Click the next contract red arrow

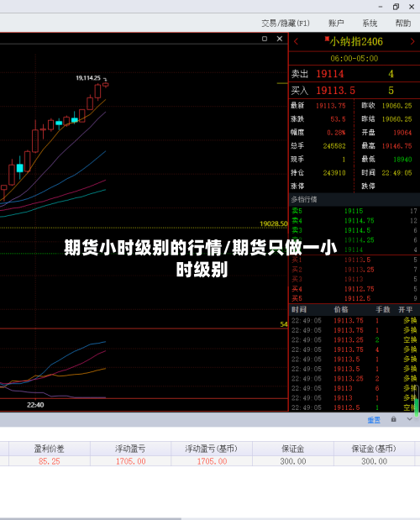tap(412, 42)
